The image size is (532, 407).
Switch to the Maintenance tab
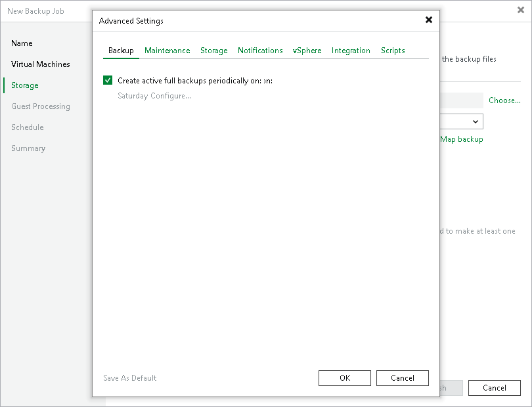tap(167, 51)
